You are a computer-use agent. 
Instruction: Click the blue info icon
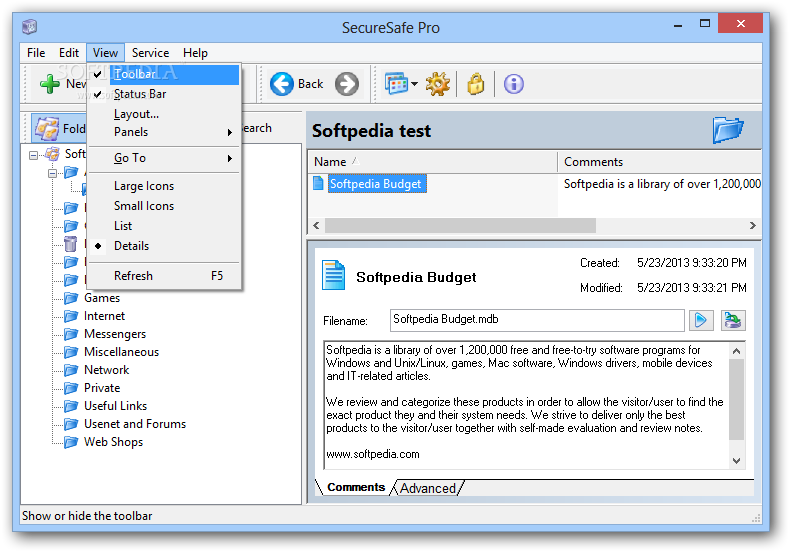coord(514,84)
